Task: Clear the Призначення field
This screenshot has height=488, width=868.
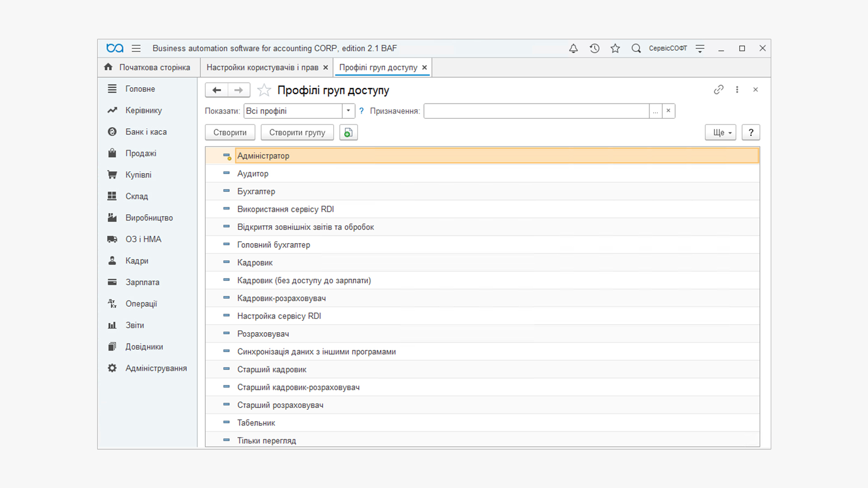Action: point(669,111)
